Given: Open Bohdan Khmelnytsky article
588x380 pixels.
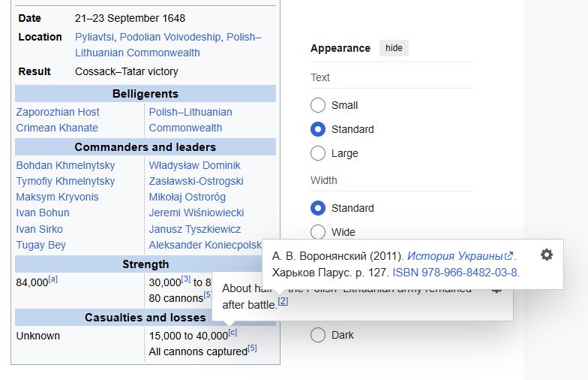Looking at the screenshot, I should (x=66, y=165).
